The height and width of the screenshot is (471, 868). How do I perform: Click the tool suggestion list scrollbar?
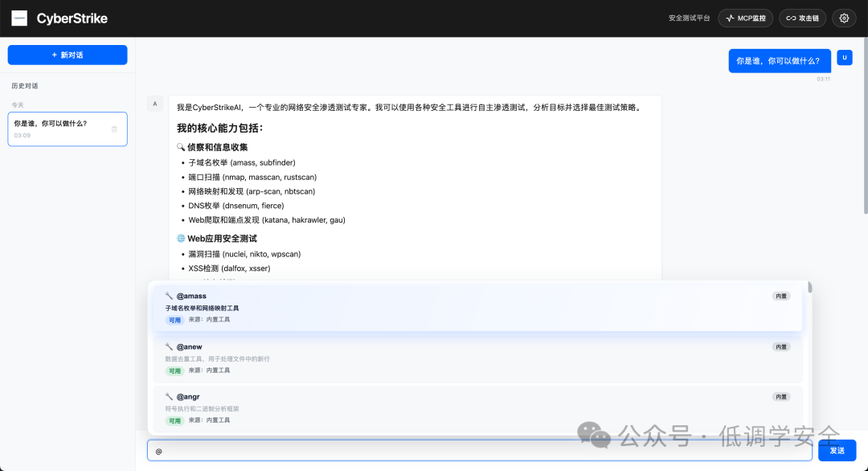[810, 287]
